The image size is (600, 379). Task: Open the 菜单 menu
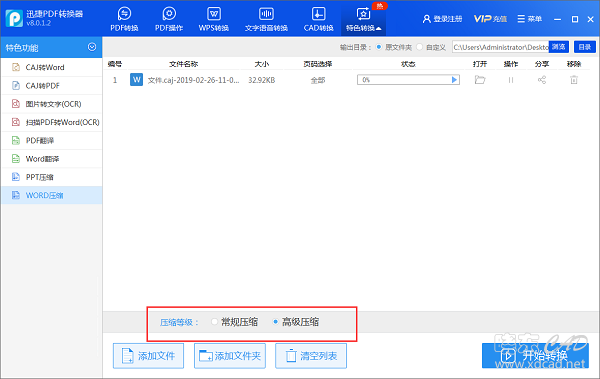click(530, 19)
